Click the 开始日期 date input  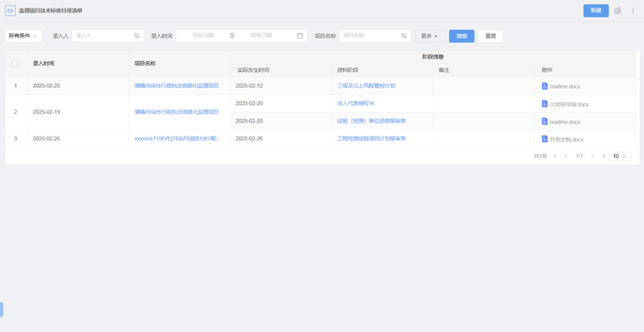pyautogui.click(x=203, y=36)
